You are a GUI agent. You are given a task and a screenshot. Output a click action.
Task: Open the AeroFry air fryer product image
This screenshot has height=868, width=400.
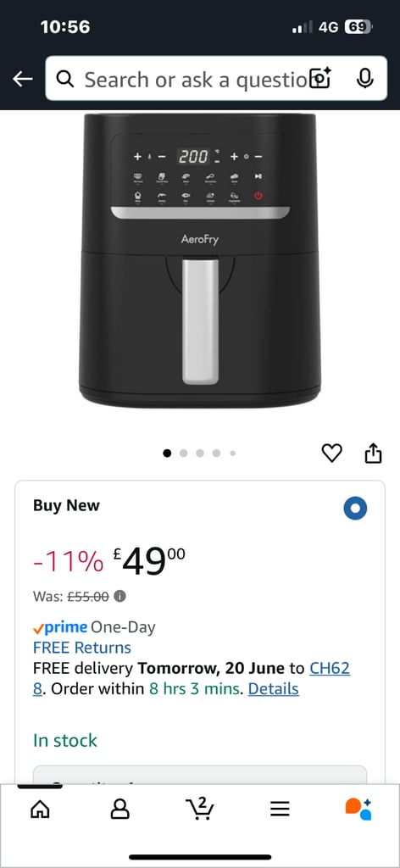(x=200, y=260)
